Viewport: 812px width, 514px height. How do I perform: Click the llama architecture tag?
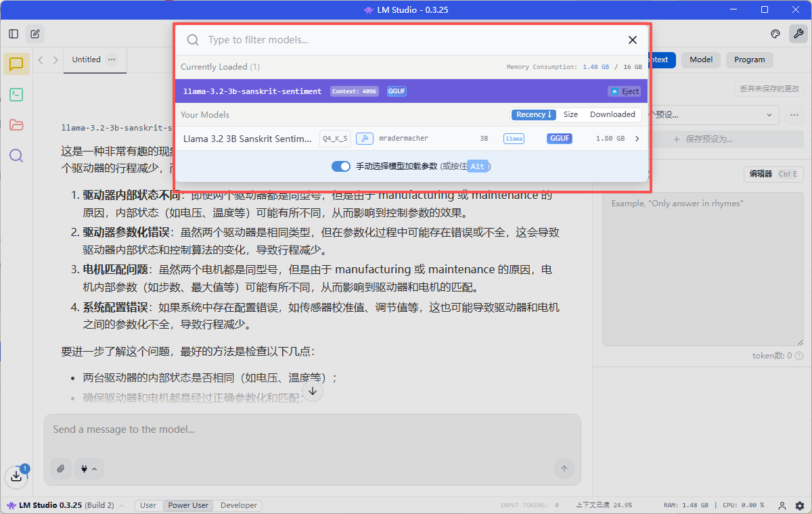(x=514, y=139)
